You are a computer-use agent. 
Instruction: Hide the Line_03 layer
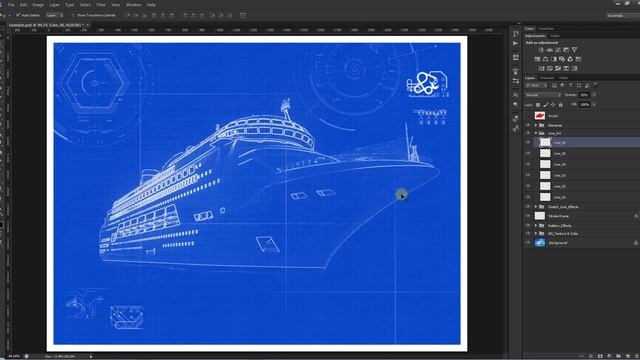(528, 175)
